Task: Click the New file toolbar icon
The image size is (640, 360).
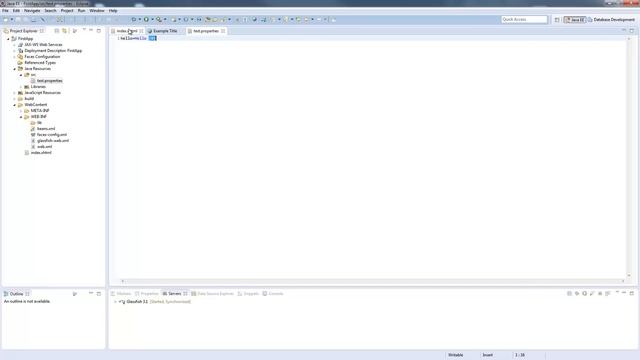Action: 6,19
